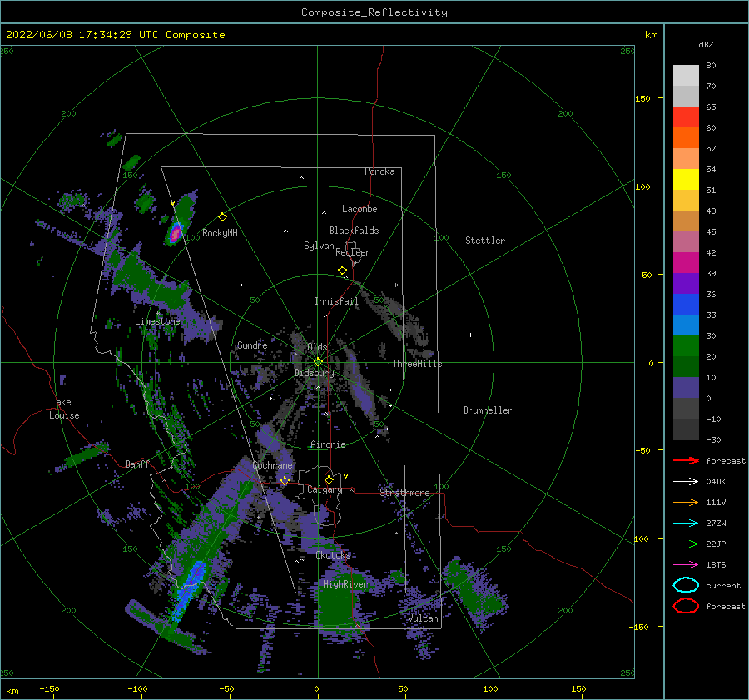Click the red forecast ellipse symbol
The width and height of the screenshot is (749, 700).
click(686, 606)
